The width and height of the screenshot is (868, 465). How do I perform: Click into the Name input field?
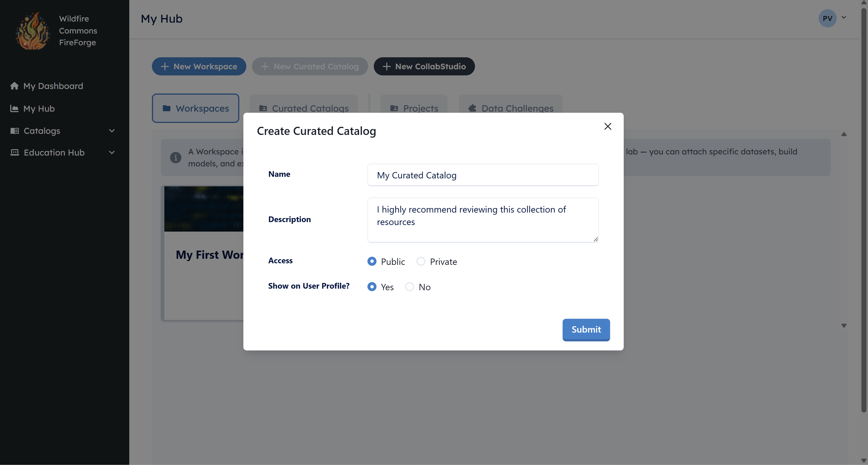point(482,175)
